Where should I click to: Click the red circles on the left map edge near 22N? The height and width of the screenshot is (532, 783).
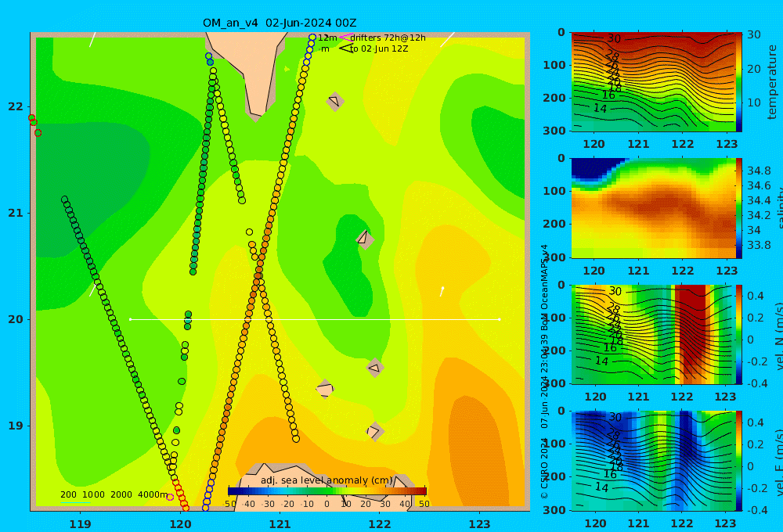pos(35,124)
